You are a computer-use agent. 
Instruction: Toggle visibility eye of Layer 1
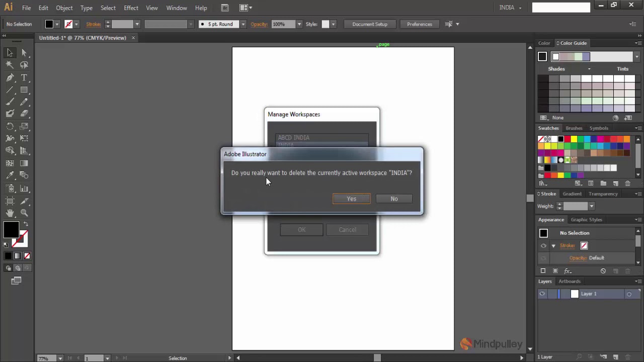coord(542,294)
